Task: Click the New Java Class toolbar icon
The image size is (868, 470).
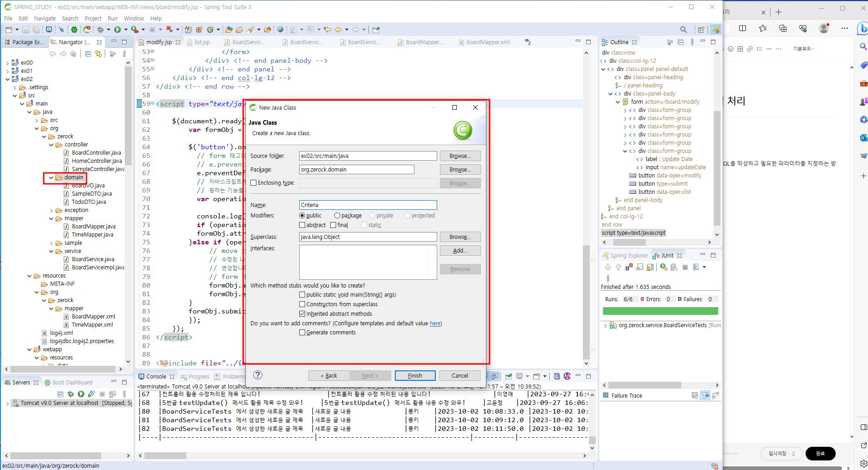Action: coord(210,30)
